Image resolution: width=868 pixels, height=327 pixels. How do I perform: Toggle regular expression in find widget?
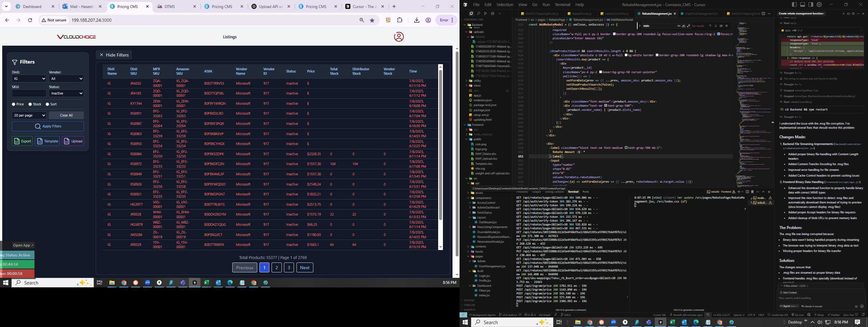point(688,26)
